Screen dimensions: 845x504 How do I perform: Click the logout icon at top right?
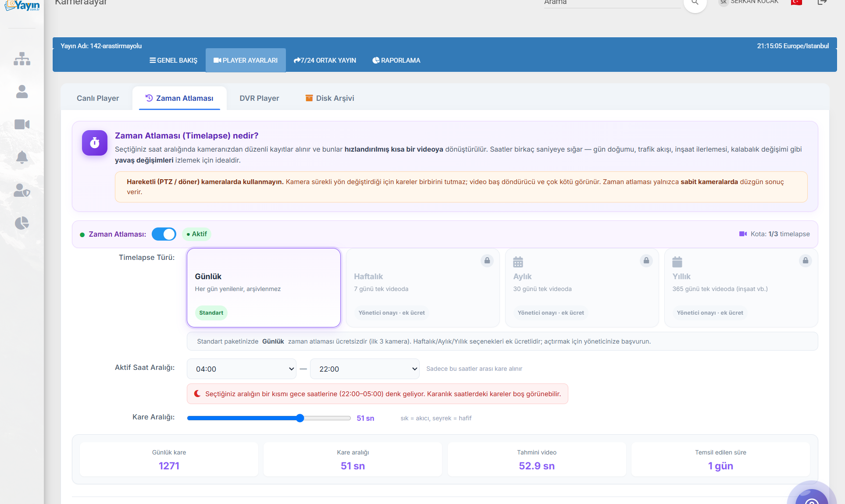click(822, 2)
